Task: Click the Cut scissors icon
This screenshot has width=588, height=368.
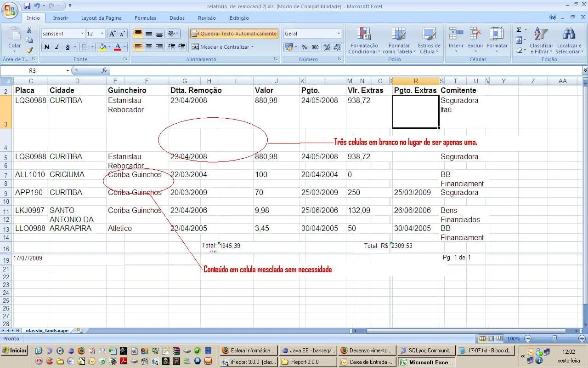Action: pos(29,30)
